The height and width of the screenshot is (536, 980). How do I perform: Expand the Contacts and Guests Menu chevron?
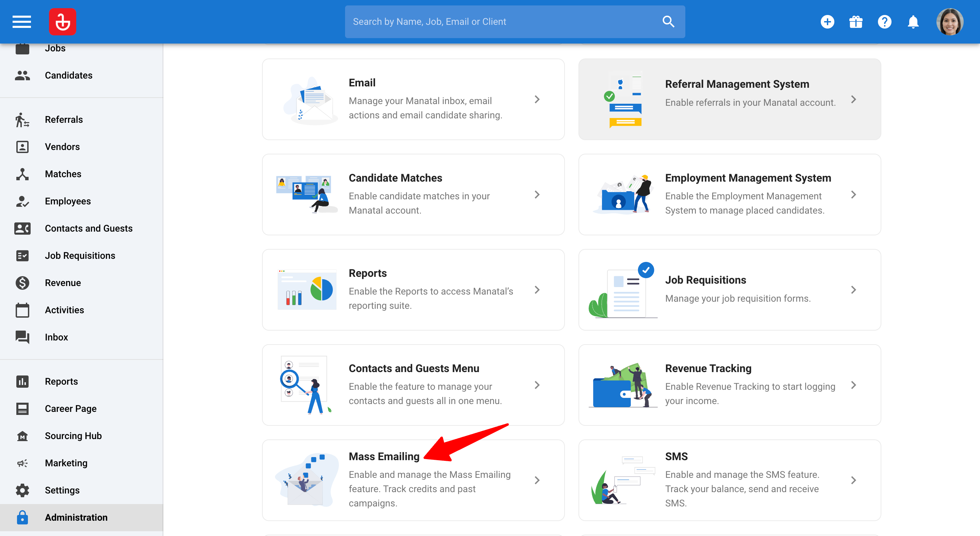[x=537, y=385]
